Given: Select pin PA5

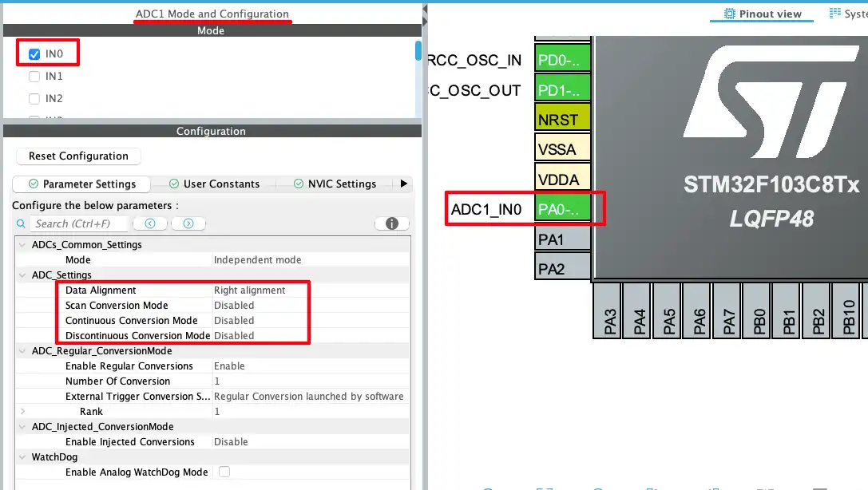Looking at the screenshot, I should tap(667, 310).
